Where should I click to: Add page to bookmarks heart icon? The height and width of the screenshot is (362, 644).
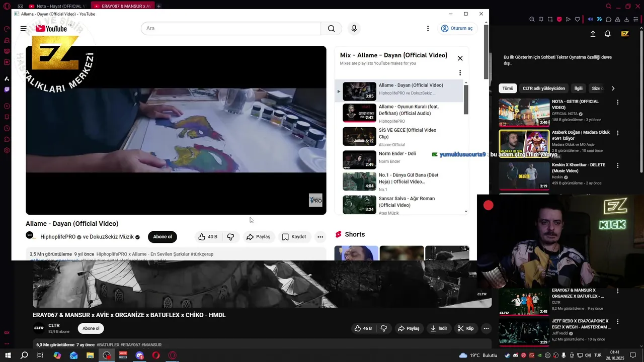tap(577, 20)
